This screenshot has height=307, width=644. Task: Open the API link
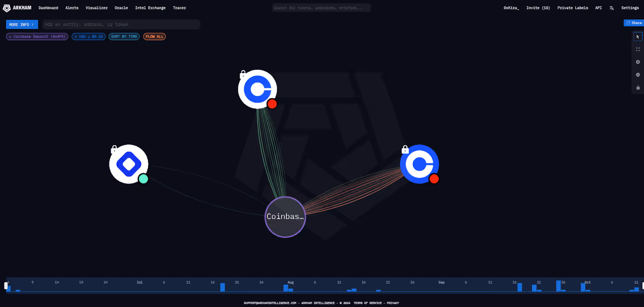599,8
